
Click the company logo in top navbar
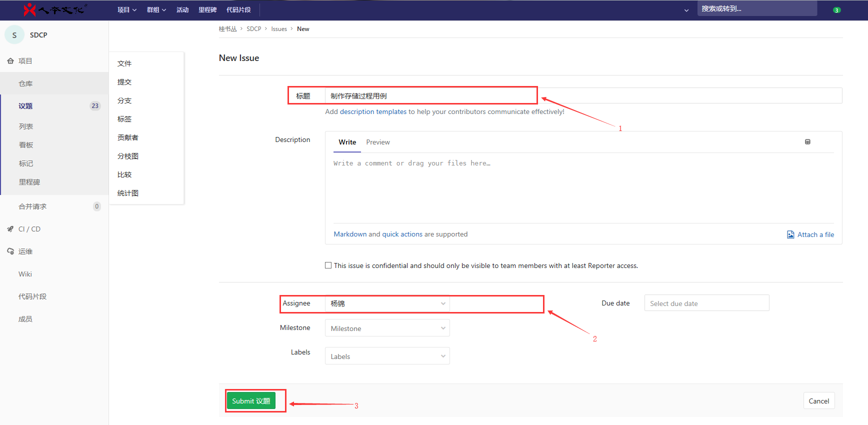click(x=55, y=9)
